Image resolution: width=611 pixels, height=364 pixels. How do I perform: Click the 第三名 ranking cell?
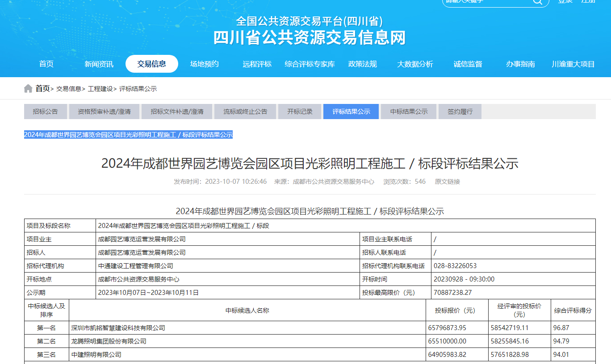pos(47,355)
